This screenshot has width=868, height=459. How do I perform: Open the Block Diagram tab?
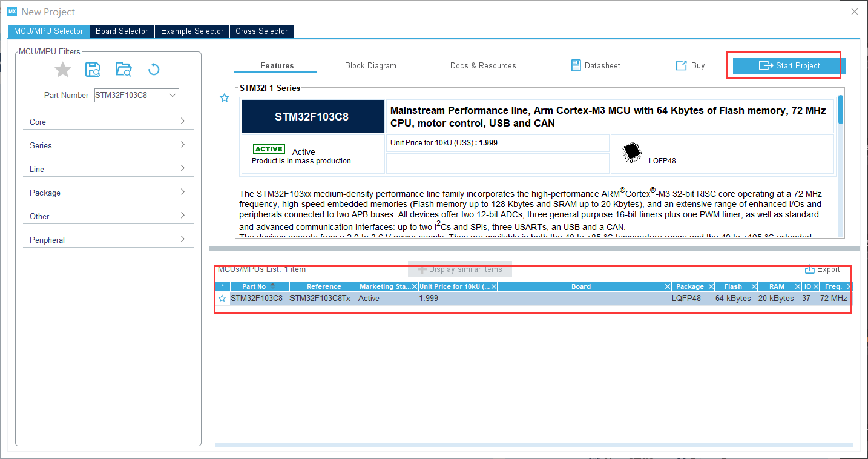point(370,65)
